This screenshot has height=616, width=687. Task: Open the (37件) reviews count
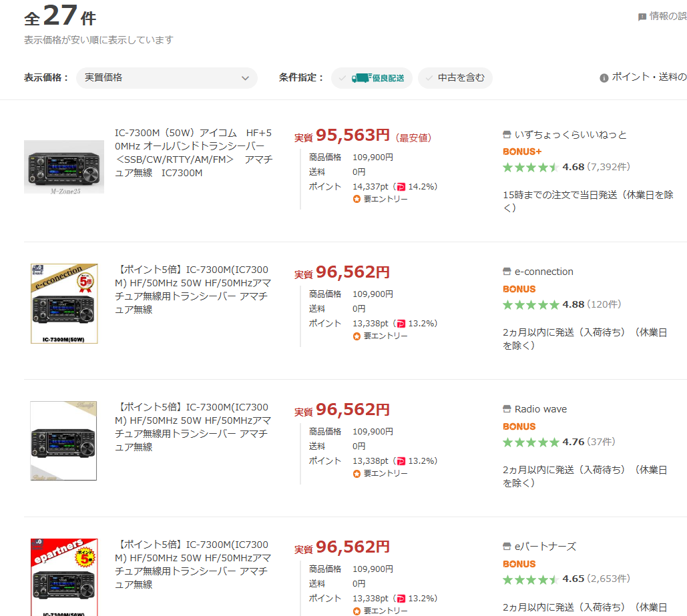[601, 442]
